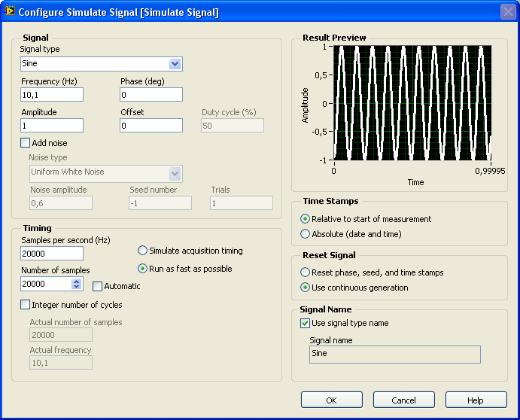This screenshot has width=520, height=420.
Task: Click the Samples per second input field
Action: point(52,254)
